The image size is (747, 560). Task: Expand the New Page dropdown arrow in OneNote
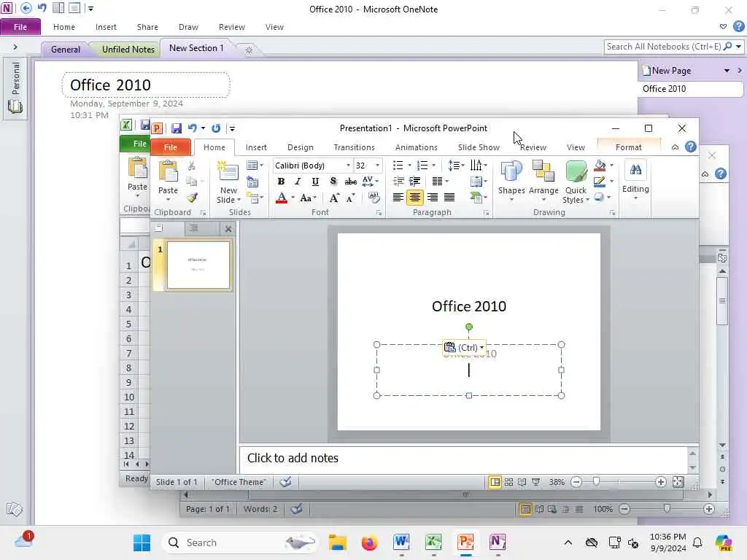tap(727, 71)
